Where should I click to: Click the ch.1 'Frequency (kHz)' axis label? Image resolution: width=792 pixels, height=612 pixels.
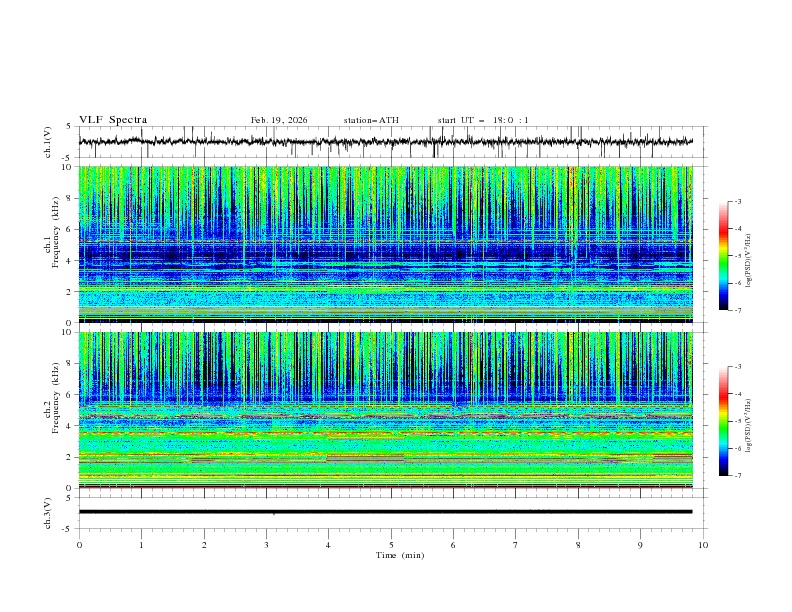(56, 230)
